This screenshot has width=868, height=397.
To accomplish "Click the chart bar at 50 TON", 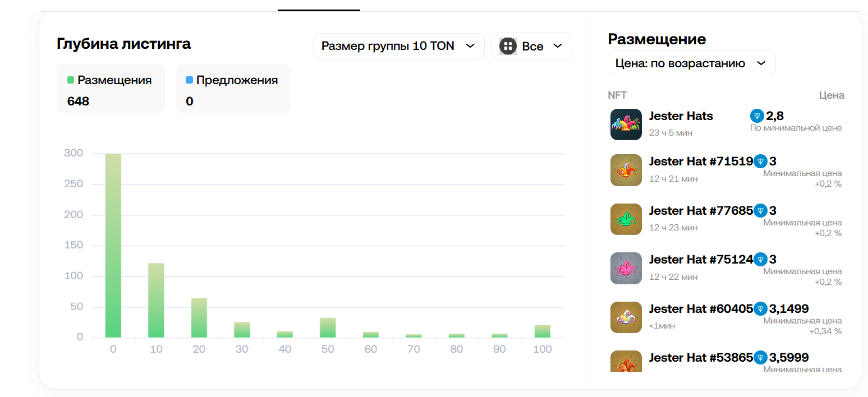I will point(328,328).
